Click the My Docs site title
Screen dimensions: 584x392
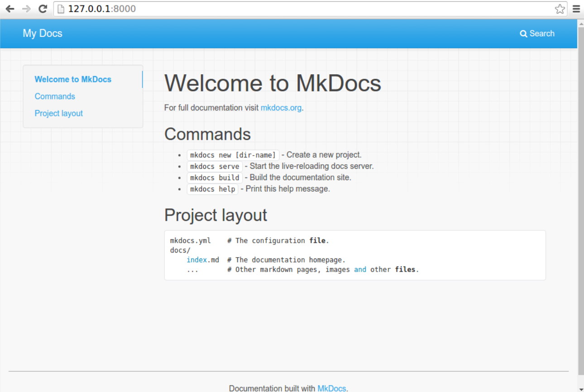pos(43,33)
